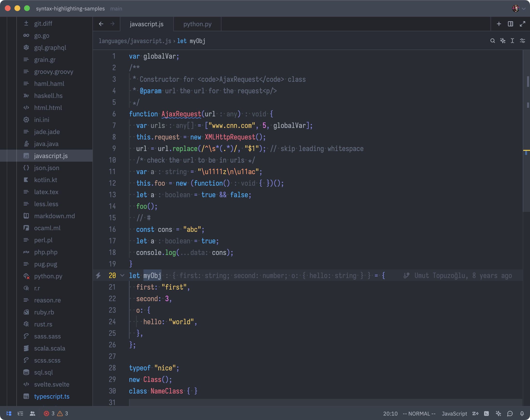Go forward with the right arrow navigation icon
This screenshot has width=530, height=420.
pyautogui.click(x=112, y=24)
